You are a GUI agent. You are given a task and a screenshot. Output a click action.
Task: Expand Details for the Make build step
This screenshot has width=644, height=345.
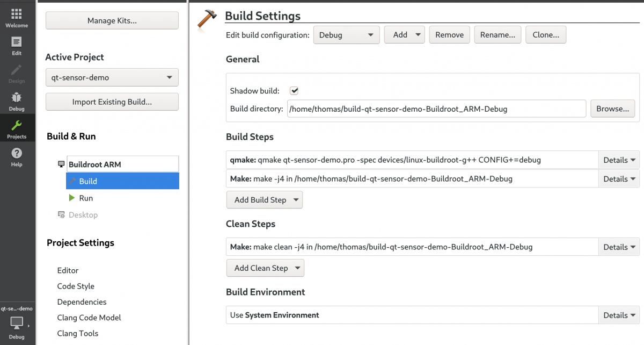tap(619, 178)
